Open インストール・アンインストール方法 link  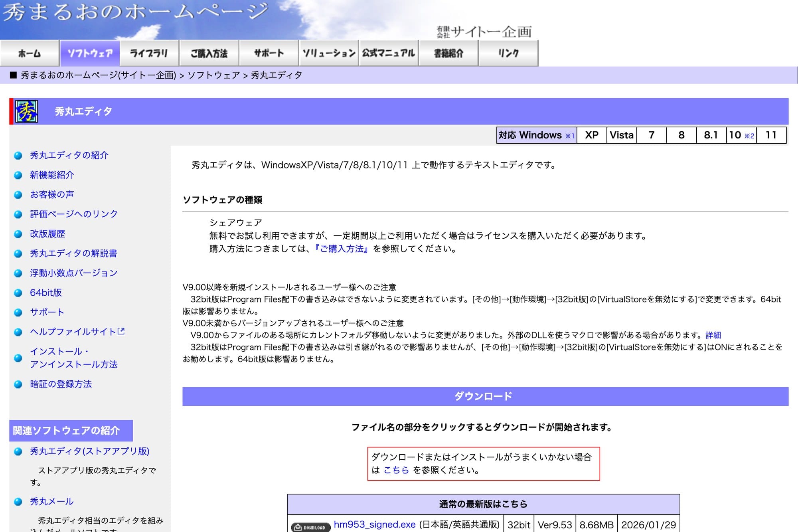coord(74,358)
